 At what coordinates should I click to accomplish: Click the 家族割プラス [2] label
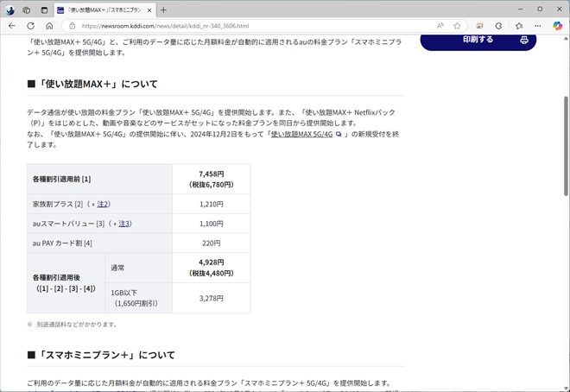click(x=58, y=204)
